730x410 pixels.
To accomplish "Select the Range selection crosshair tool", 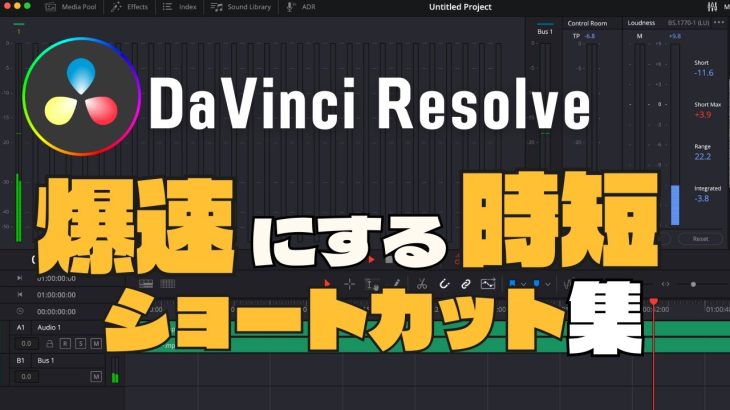I will (349, 284).
